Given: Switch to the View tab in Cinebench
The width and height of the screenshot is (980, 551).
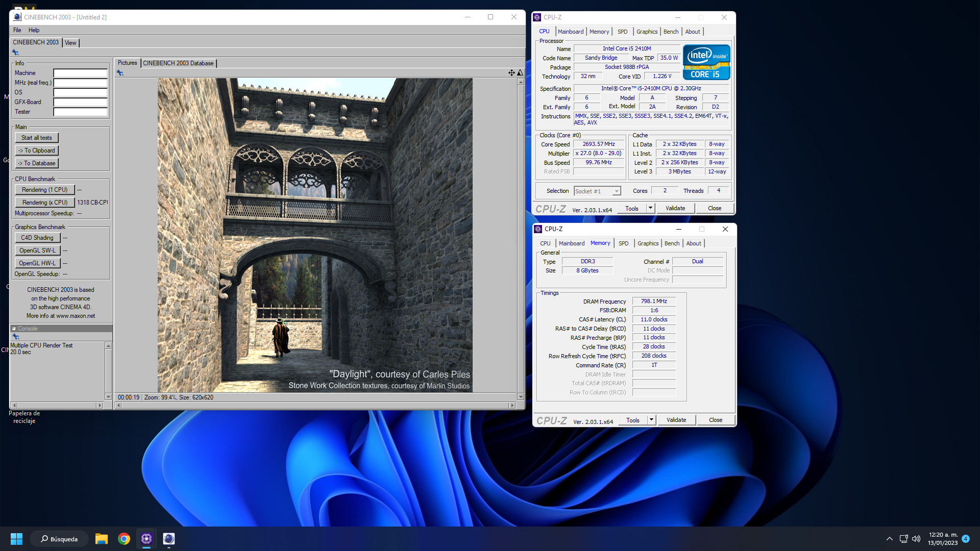Looking at the screenshot, I should 70,43.
